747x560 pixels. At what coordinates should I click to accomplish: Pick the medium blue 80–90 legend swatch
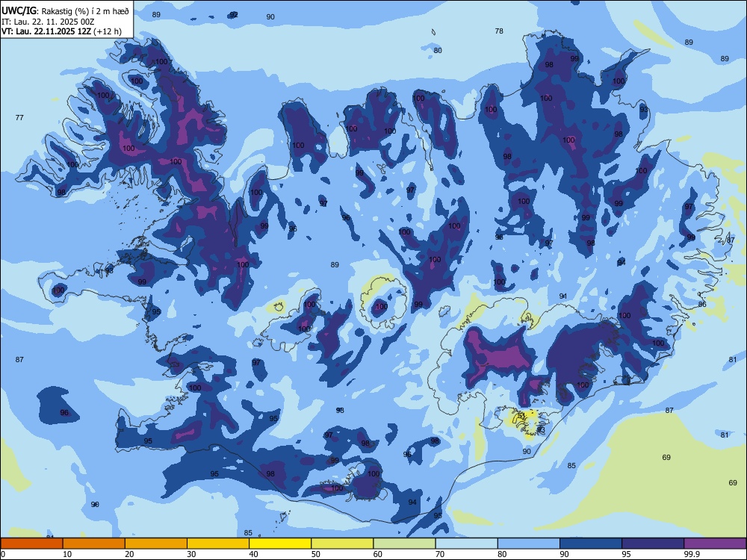pos(529,544)
